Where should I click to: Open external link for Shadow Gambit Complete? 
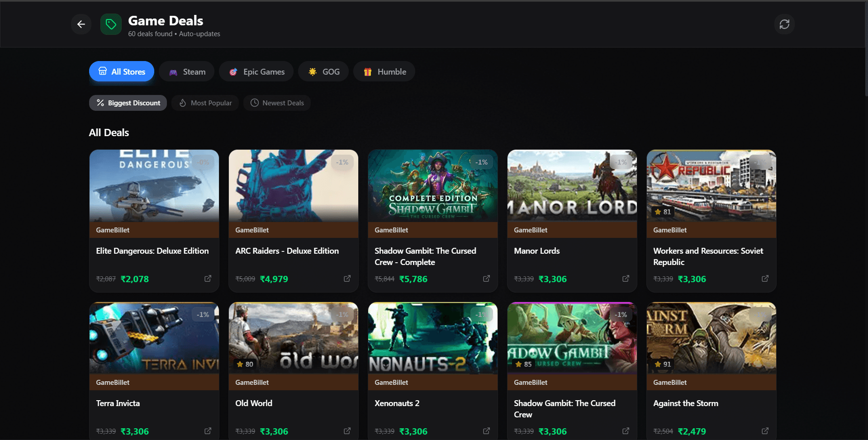coord(486,279)
